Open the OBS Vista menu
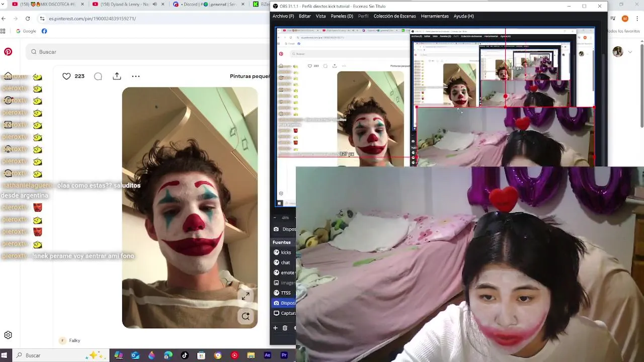 (x=321, y=16)
